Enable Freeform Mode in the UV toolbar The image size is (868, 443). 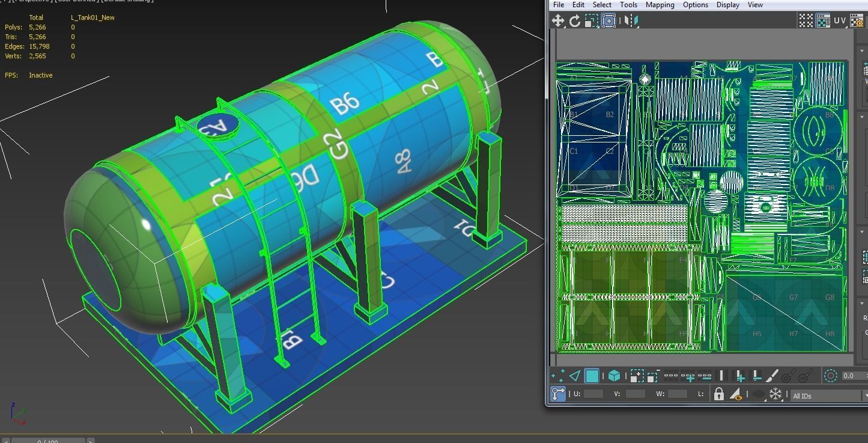coord(609,20)
